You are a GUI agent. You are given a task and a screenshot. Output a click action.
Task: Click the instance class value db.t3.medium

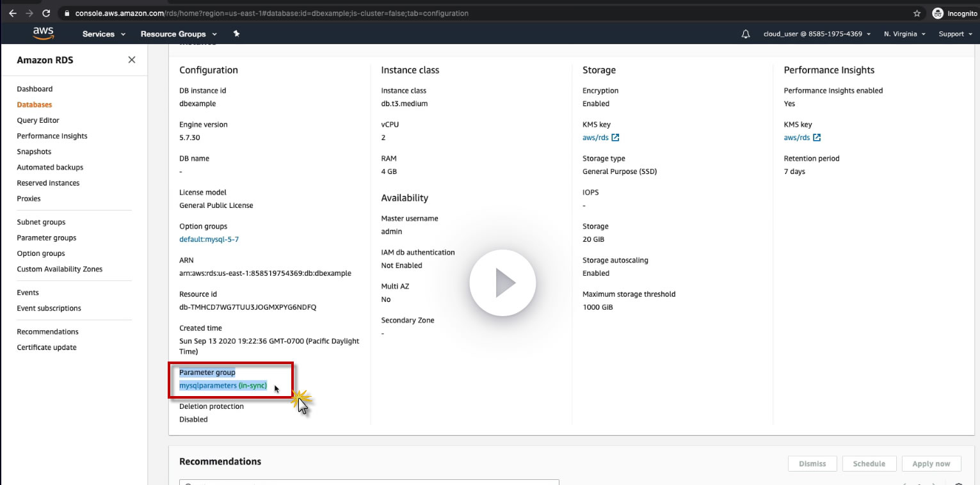click(x=405, y=104)
